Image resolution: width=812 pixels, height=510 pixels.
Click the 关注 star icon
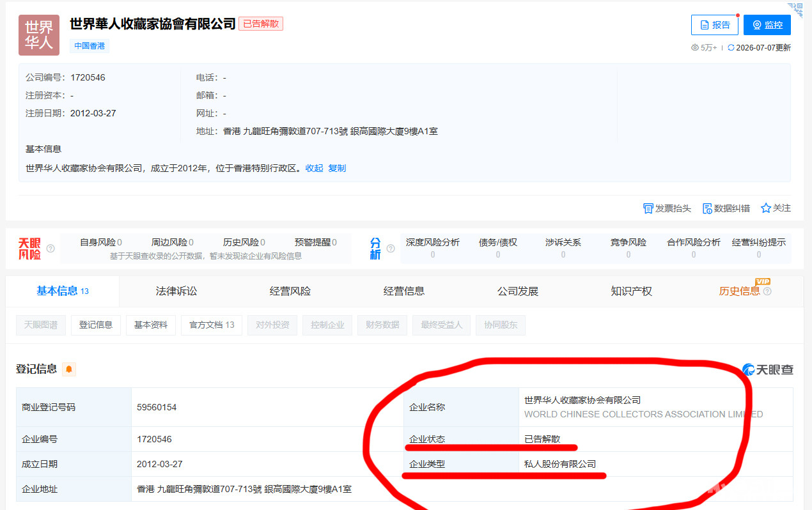[765, 208]
